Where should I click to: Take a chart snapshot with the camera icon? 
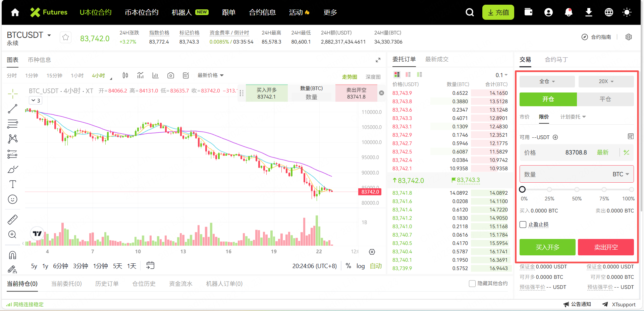point(170,75)
